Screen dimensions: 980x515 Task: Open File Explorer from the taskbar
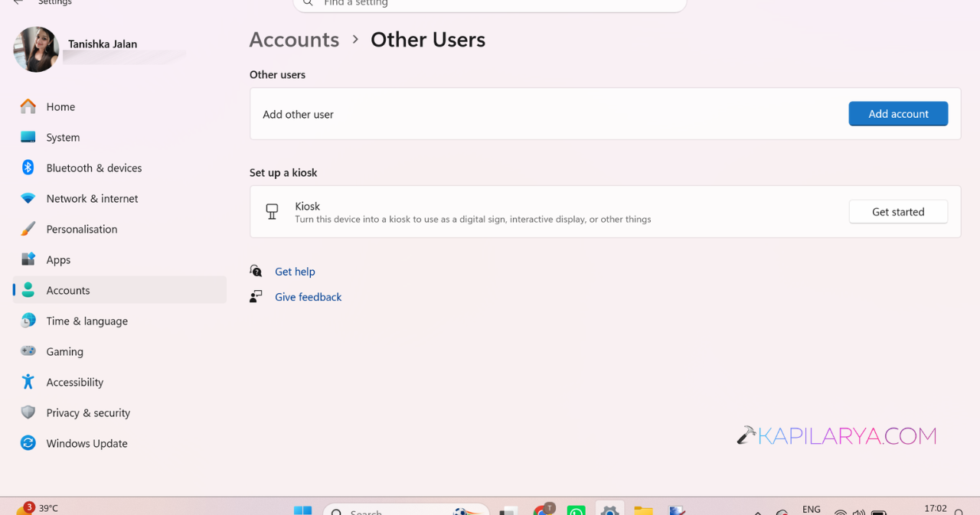tap(643, 510)
